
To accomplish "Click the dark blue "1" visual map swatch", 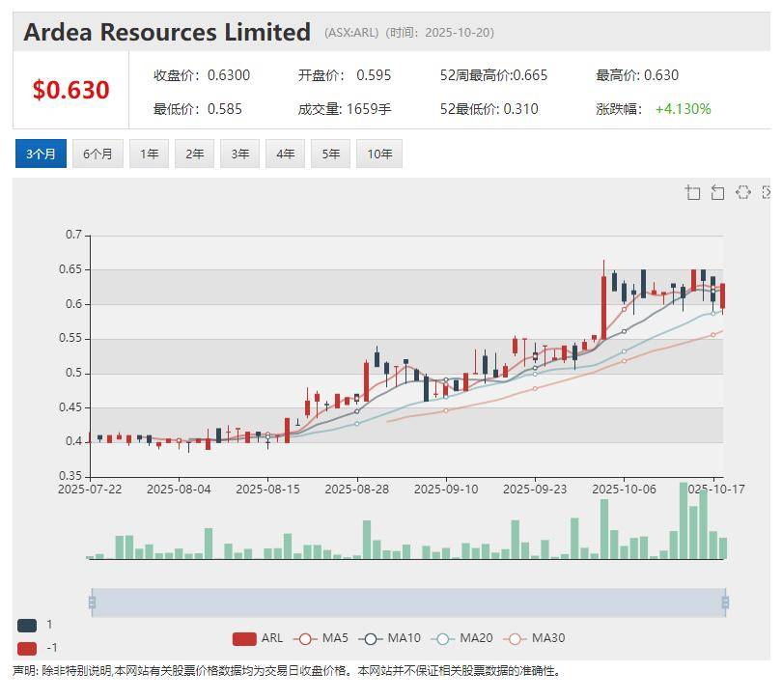I will tap(27, 625).
